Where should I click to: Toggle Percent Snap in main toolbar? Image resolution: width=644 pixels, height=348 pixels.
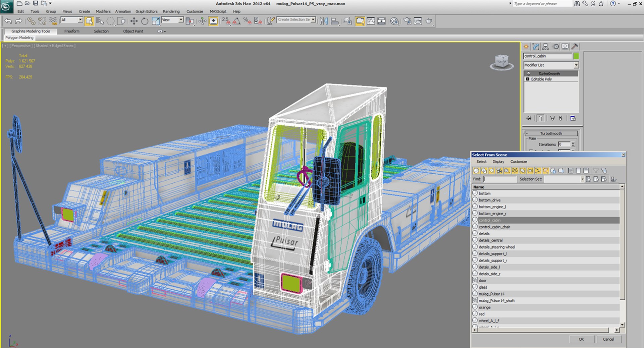(x=248, y=21)
